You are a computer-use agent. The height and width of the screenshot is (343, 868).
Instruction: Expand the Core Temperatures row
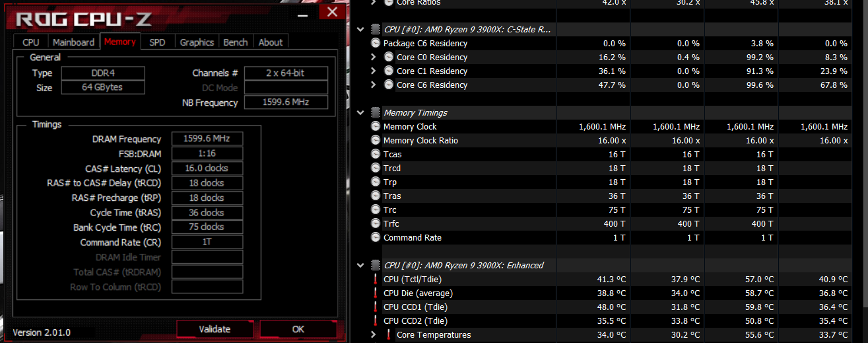coord(374,334)
